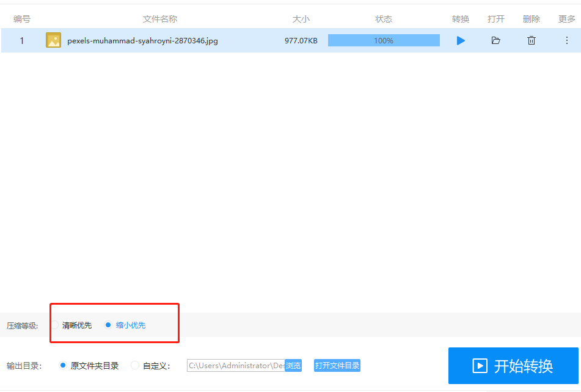581x392 pixels.
Task: Click row number 1 cell
Action: coord(22,40)
